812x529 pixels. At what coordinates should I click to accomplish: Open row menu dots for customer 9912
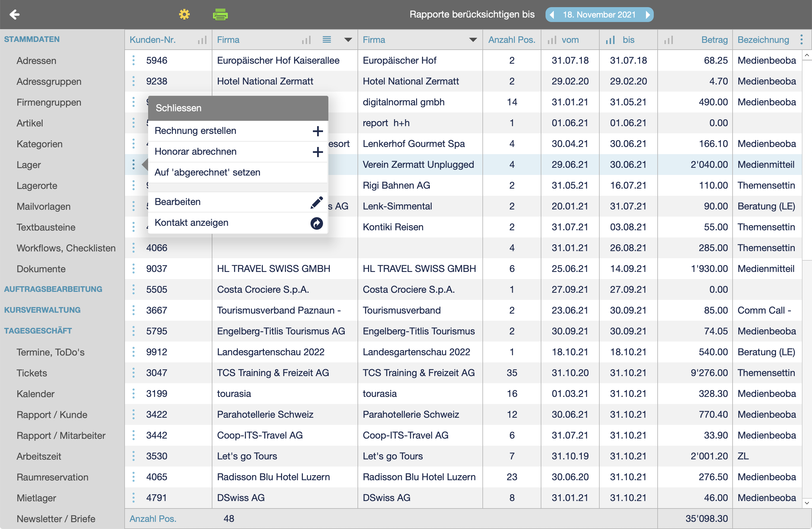[x=133, y=352]
